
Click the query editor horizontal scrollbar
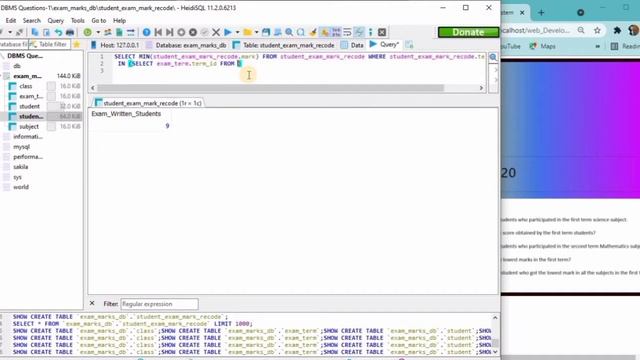click(270, 88)
